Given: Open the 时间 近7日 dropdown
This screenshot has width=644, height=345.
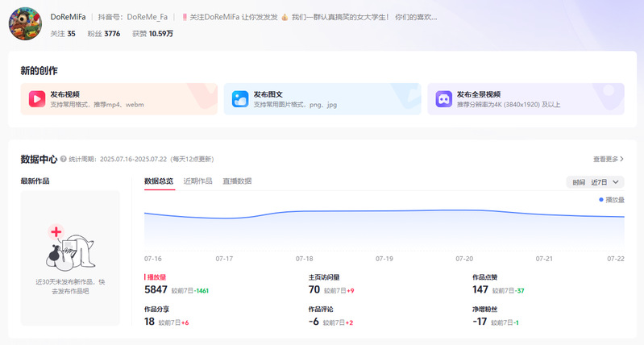Looking at the screenshot, I should 596,182.
